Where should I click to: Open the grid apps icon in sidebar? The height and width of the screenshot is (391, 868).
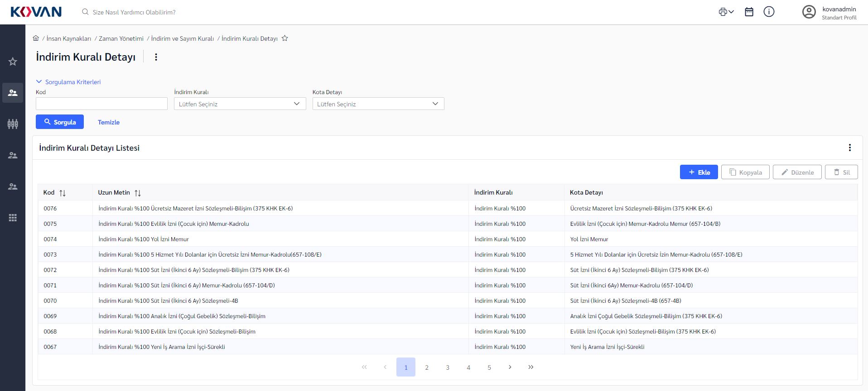(13, 218)
